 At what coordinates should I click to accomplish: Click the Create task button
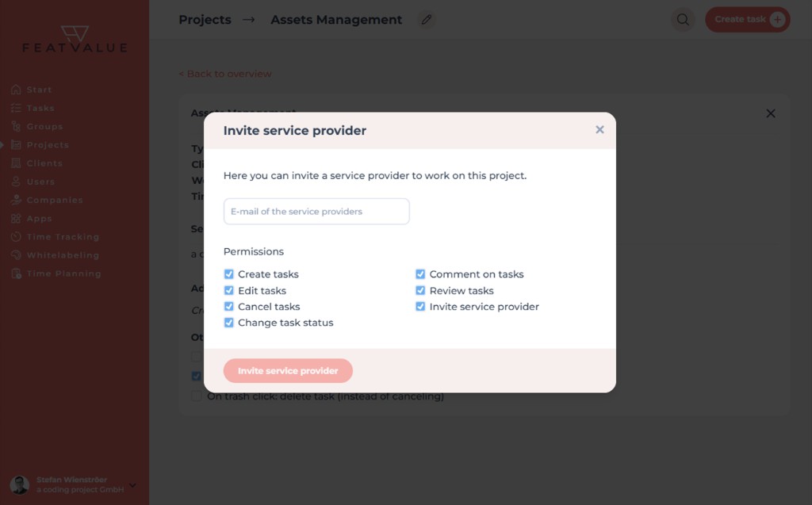tap(747, 20)
